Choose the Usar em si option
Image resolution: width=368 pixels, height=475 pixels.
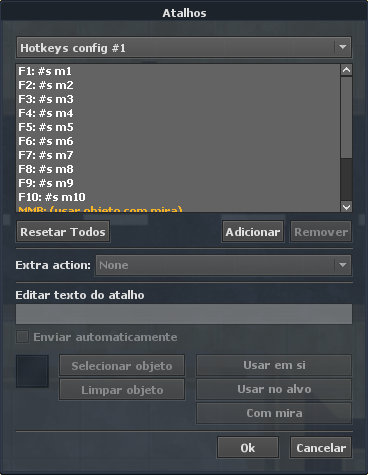coord(274,365)
